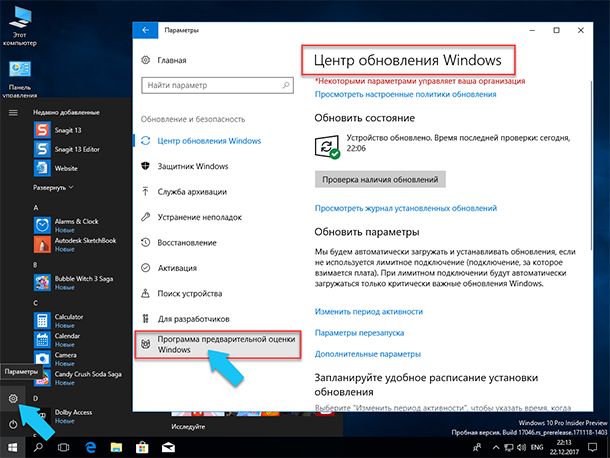Focus the Найти параметр search field
This screenshot has width=610, height=458.
pos(217,85)
